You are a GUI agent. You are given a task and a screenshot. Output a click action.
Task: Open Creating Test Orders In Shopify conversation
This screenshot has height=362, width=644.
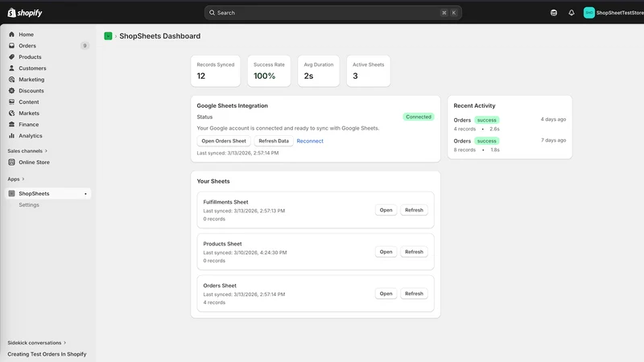[47, 354]
